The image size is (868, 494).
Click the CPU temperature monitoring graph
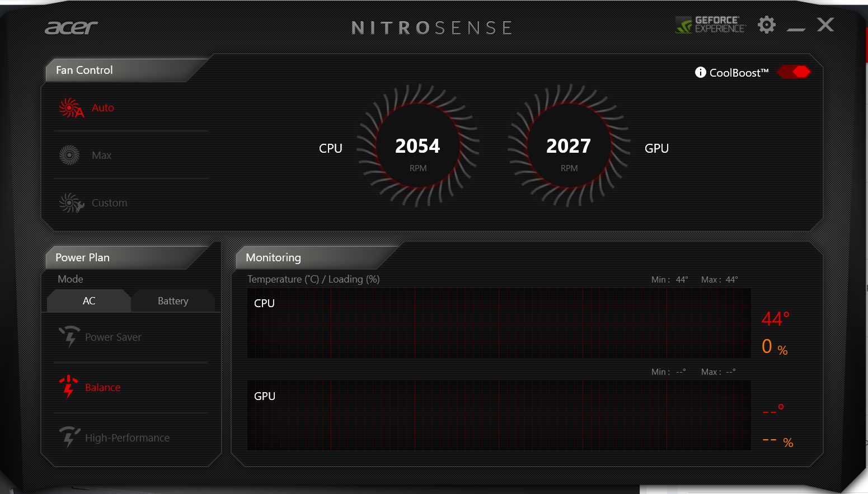coord(499,323)
